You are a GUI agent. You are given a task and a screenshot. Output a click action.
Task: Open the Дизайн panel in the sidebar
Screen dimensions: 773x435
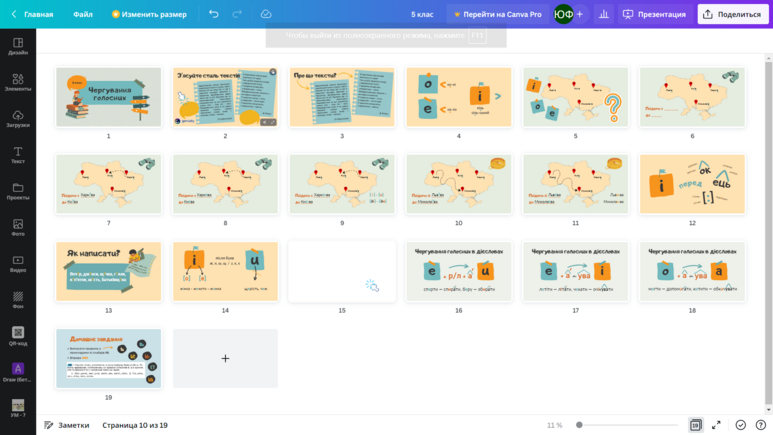point(18,46)
